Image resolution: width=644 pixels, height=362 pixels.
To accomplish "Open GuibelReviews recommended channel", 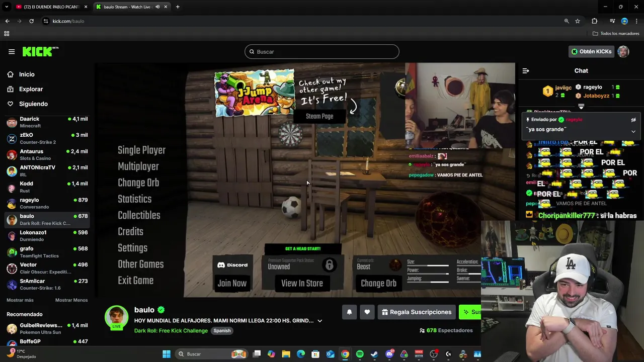I will click(x=47, y=329).
